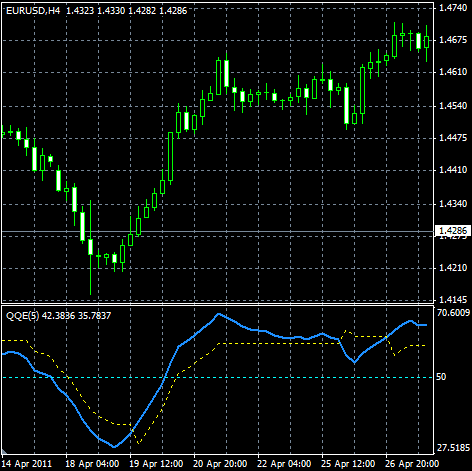Click the small gray chart-shift triangle marker

click(4, 452)
